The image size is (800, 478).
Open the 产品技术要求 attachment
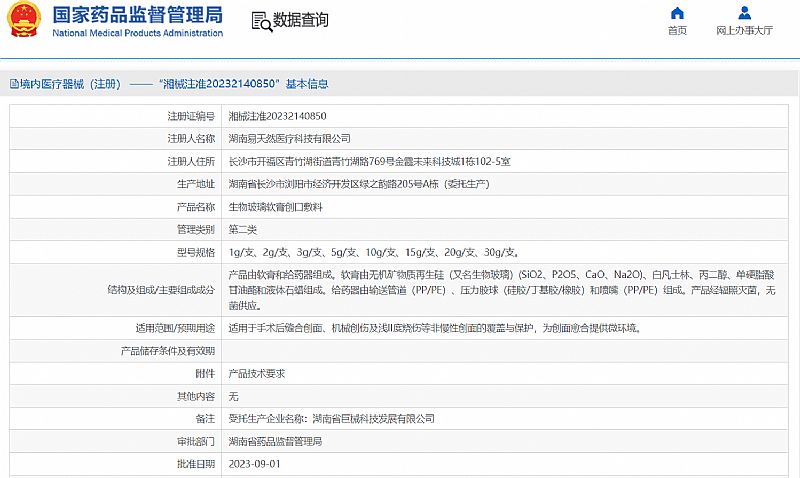(257, 373)
